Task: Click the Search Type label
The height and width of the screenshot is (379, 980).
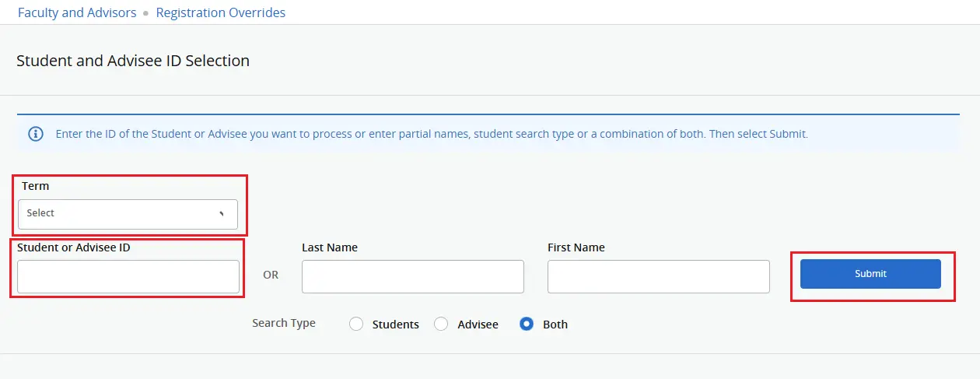Action: (x=284, y=323)
